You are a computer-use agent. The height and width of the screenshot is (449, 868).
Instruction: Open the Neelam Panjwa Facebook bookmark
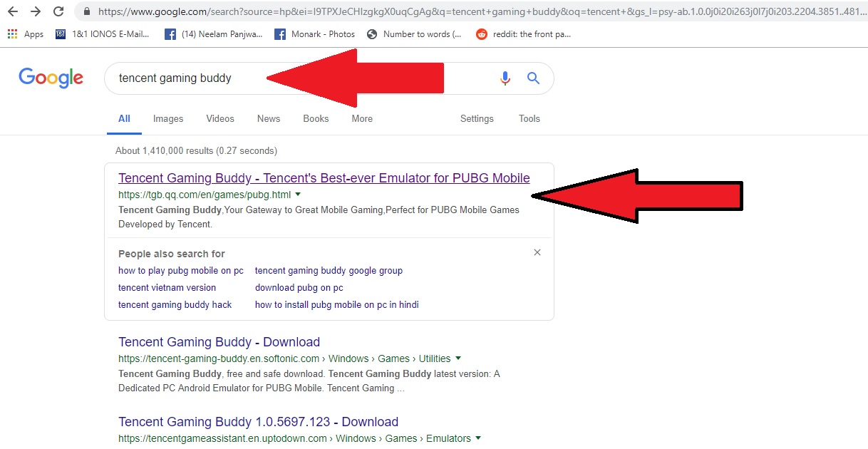point(213,33)
